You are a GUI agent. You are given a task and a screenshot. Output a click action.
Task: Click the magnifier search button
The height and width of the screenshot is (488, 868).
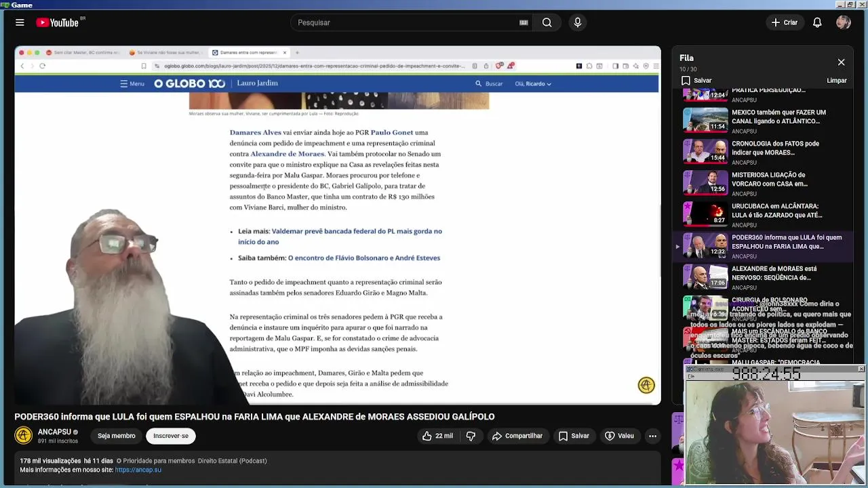tap(547, 22)
